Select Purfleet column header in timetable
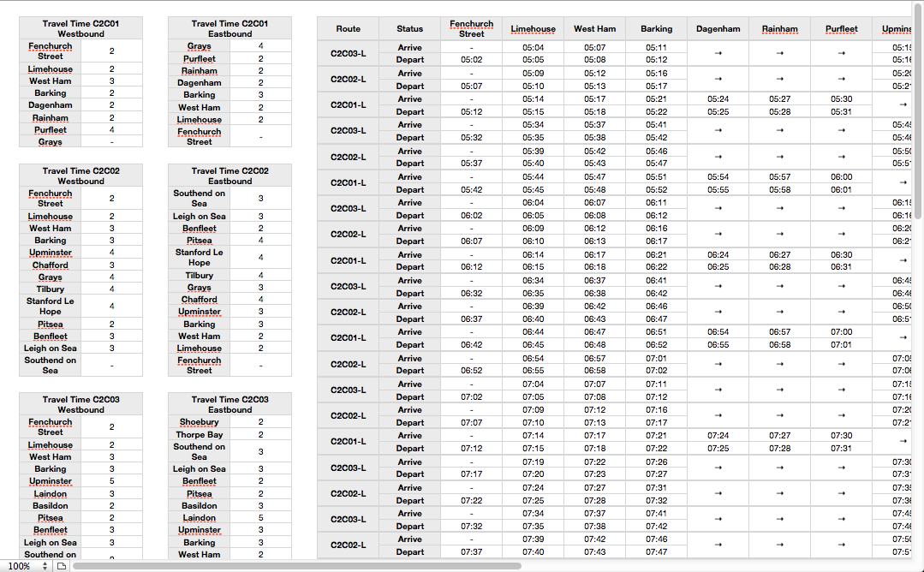Screen dimensions: 924x572 click(841, 29)
